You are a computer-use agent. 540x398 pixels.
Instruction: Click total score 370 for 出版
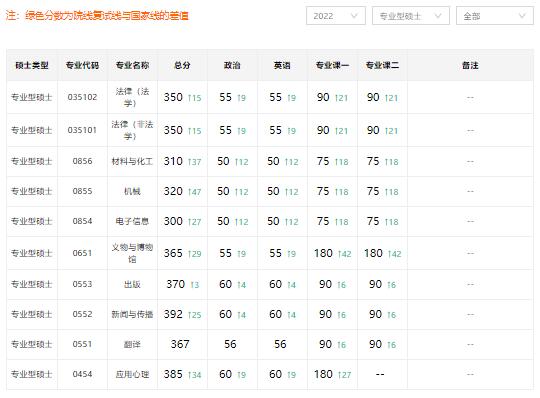click(x=176, y=284)
